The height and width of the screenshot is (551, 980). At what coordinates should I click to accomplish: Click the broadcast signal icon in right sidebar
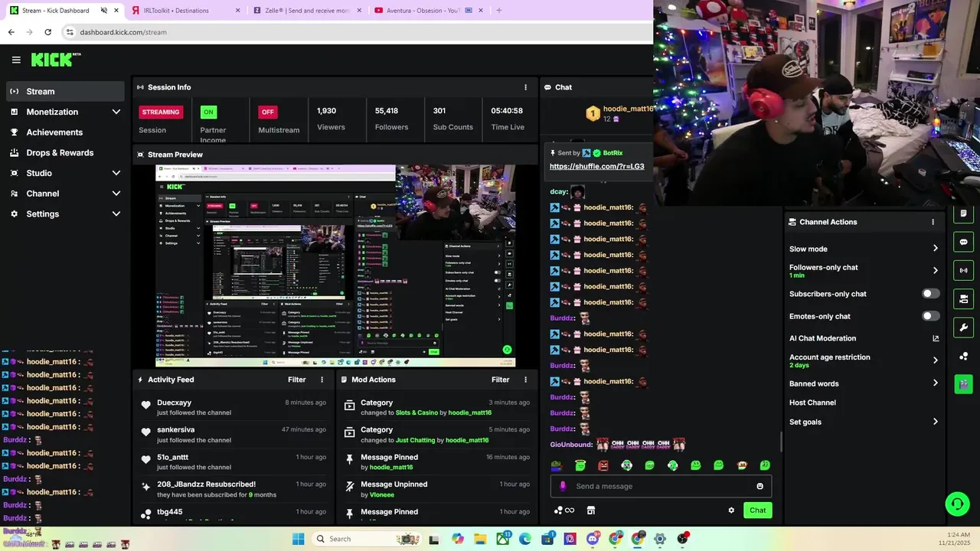(963, 270)
